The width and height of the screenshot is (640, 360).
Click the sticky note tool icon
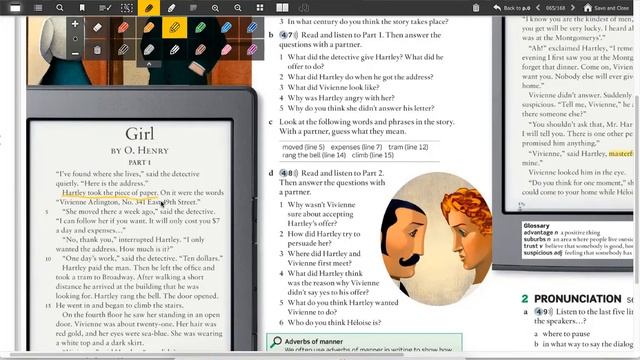pos(193,8)
